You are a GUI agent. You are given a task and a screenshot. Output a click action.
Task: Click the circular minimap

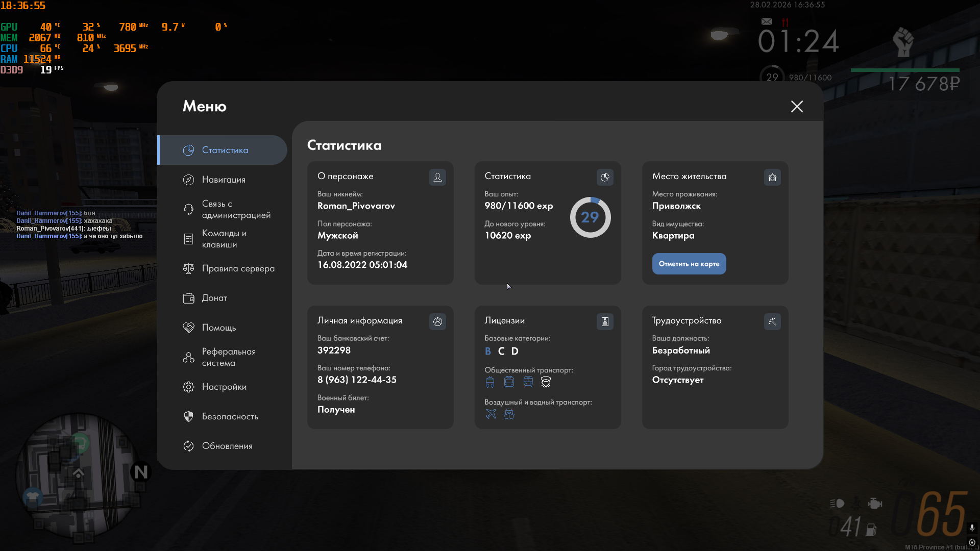tap(78, 475)
